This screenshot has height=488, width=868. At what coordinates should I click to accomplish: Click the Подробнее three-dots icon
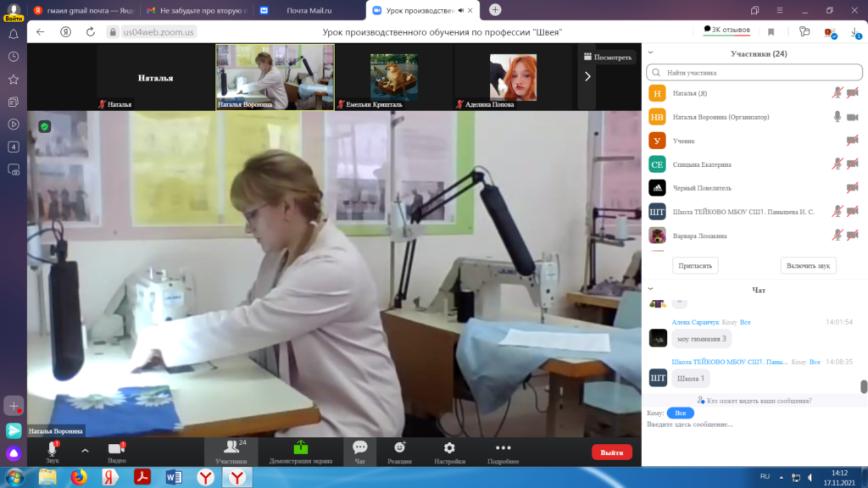tap(503, 449)
